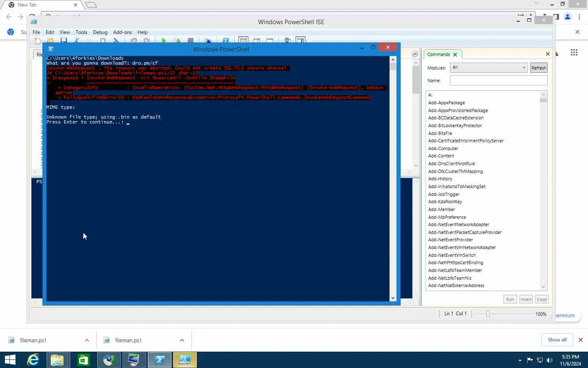
Task: Close the New Tab tab in Chrome
Action: (76, 5)
